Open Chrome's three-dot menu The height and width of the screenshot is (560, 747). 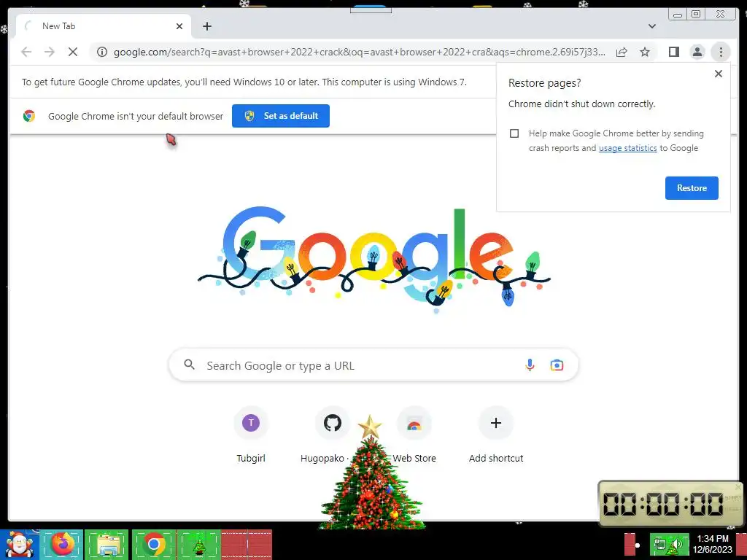tap(721, 52)
